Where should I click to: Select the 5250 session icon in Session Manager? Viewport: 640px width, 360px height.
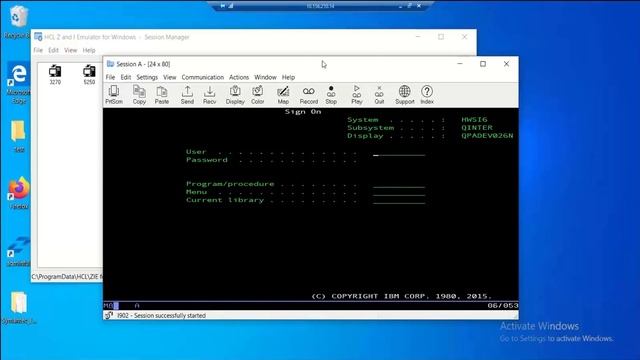coord(89,75)
